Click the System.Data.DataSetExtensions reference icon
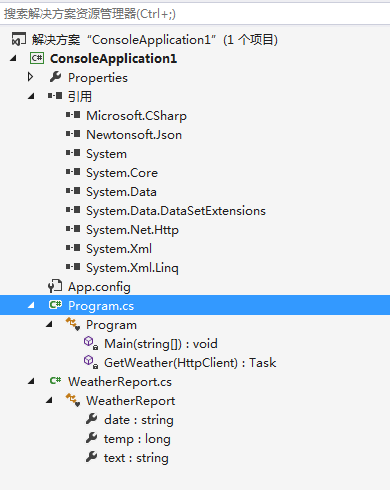The image size is (390, 490). [x=73, y=210]
